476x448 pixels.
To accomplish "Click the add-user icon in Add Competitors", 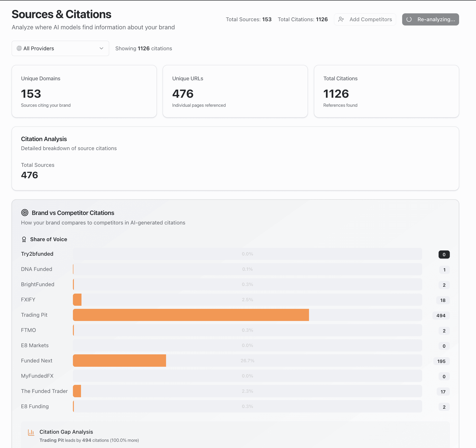I will (341, 19).
